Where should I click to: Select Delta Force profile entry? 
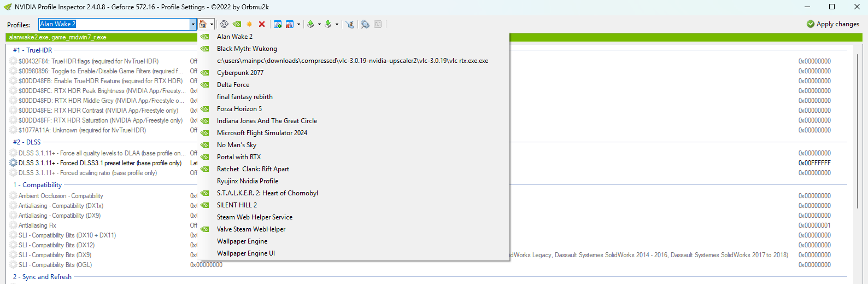coord(354,85)
